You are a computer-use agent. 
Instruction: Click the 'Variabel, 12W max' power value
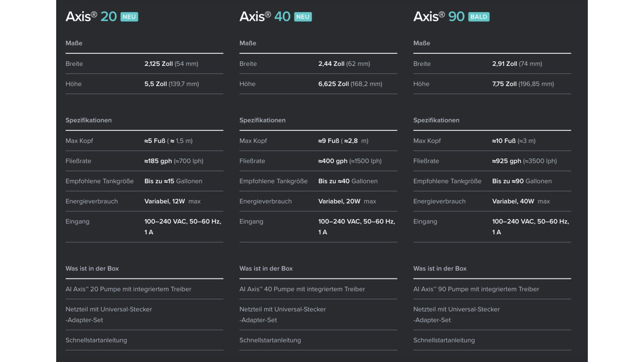pos(172,201)
